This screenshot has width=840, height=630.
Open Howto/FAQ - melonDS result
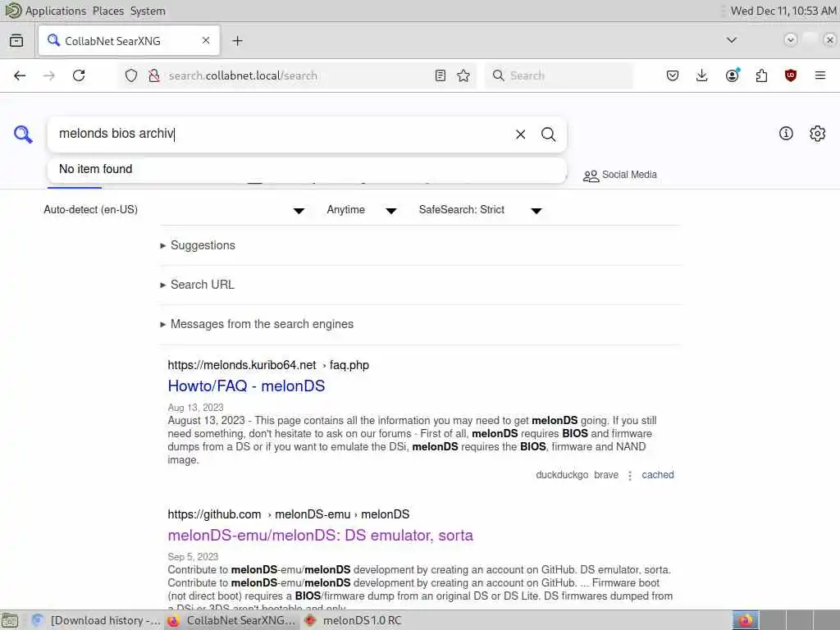246,386
